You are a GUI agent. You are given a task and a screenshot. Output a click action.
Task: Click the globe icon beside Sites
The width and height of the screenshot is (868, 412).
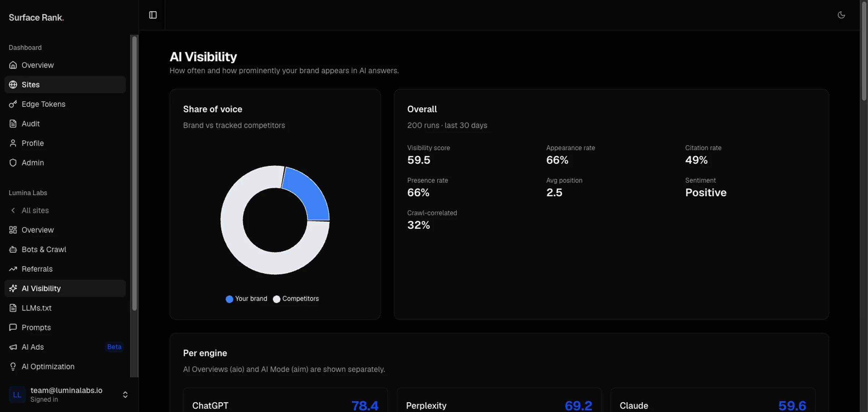click(13, 85)
